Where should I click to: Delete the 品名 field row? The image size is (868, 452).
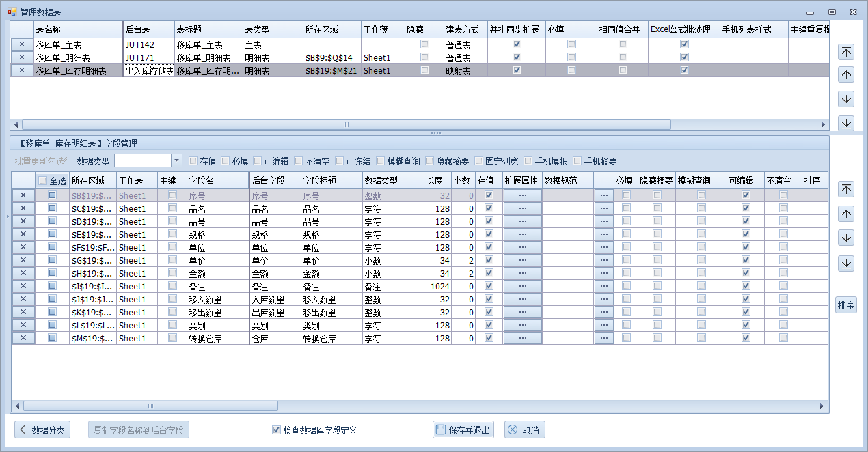coord(23,208)
